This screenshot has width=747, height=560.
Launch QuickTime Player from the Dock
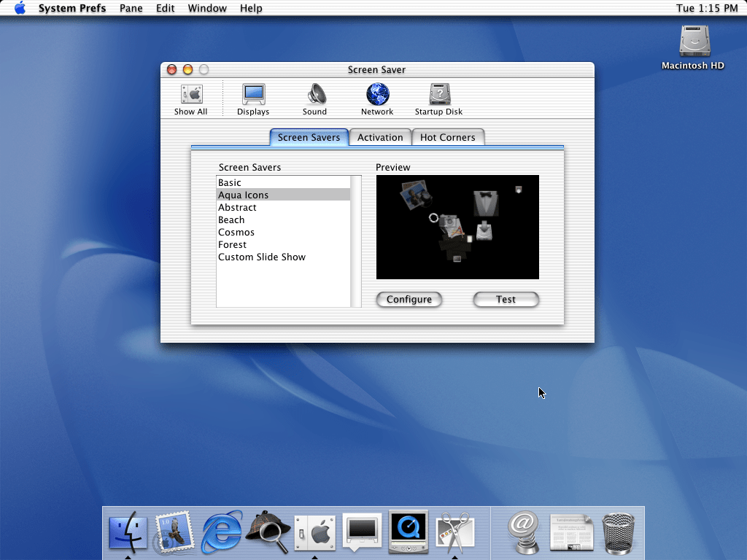click(x=408, y=532)
